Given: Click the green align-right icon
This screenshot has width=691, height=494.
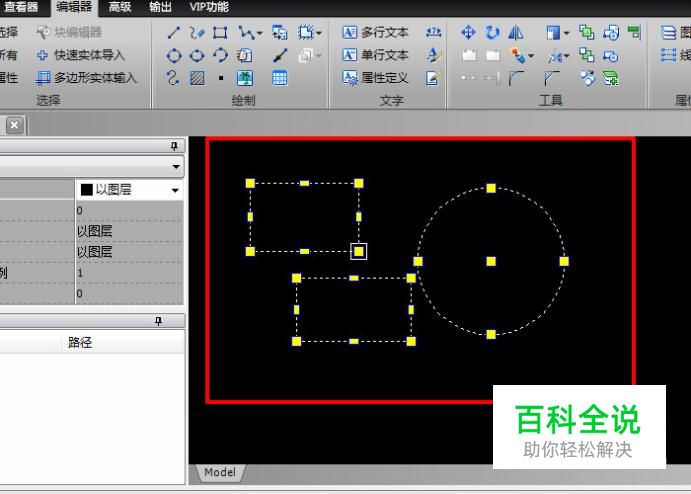Looking at the screenshot, I should point(634,32).
